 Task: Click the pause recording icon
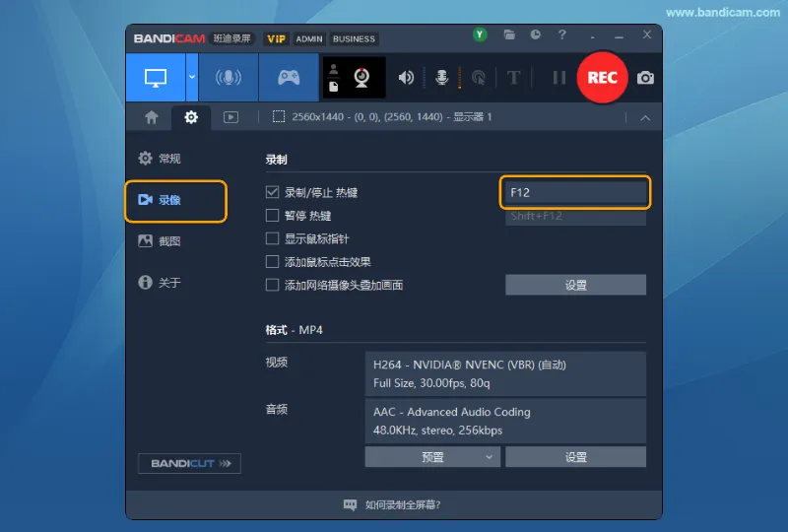pos(558,78)
